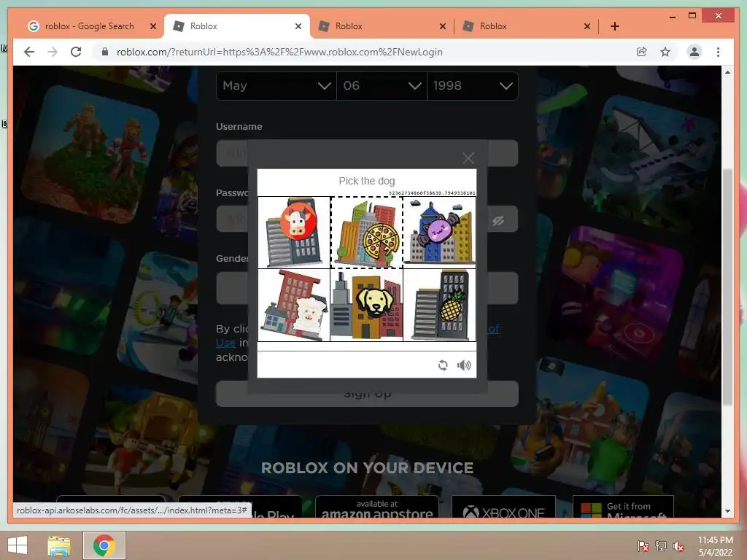Open network status tray icon

tap(661, 545)
